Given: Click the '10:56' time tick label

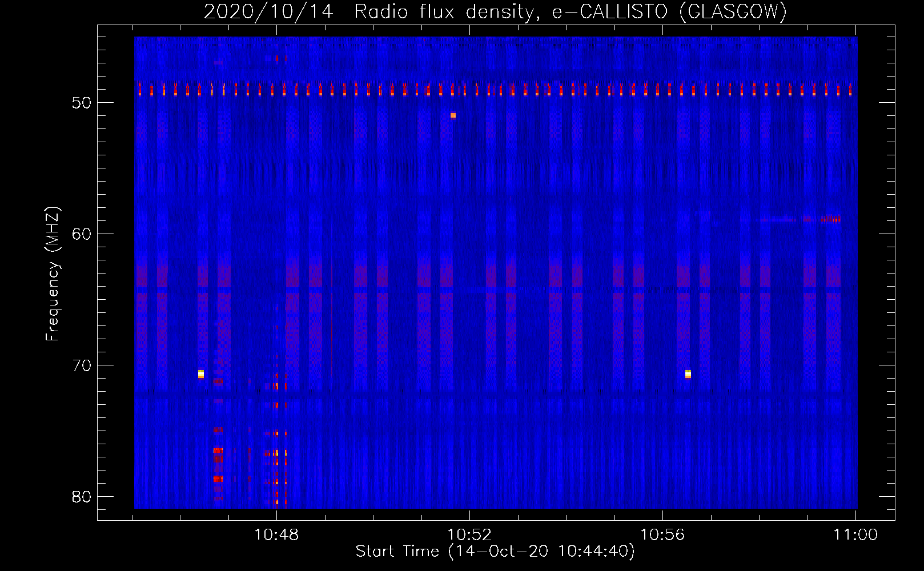Looking at the screenshot, I should 662,535.
